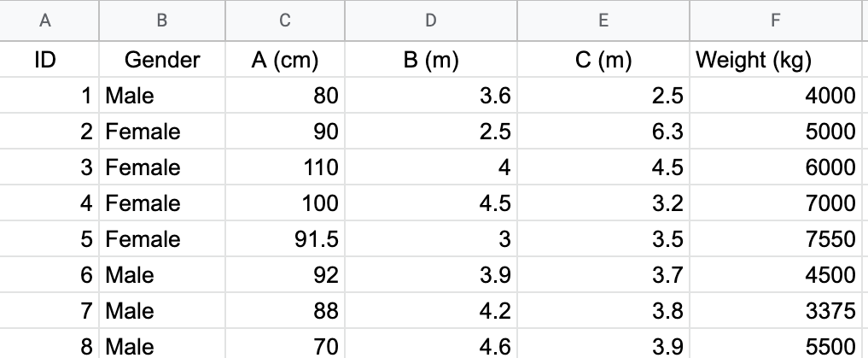Viewport: 868px width, 358px height.
Task: Select column B header
Action: coord(162,21)
